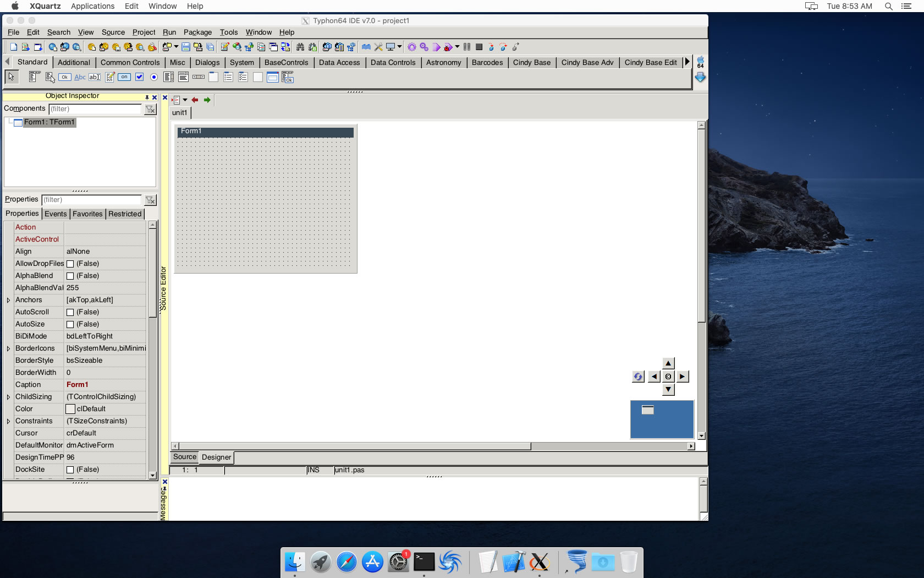Image resolution: width=924 pixels, height=578 pixels.
Task: Click the Build gear toolbar icon
Action: (411, 47)
